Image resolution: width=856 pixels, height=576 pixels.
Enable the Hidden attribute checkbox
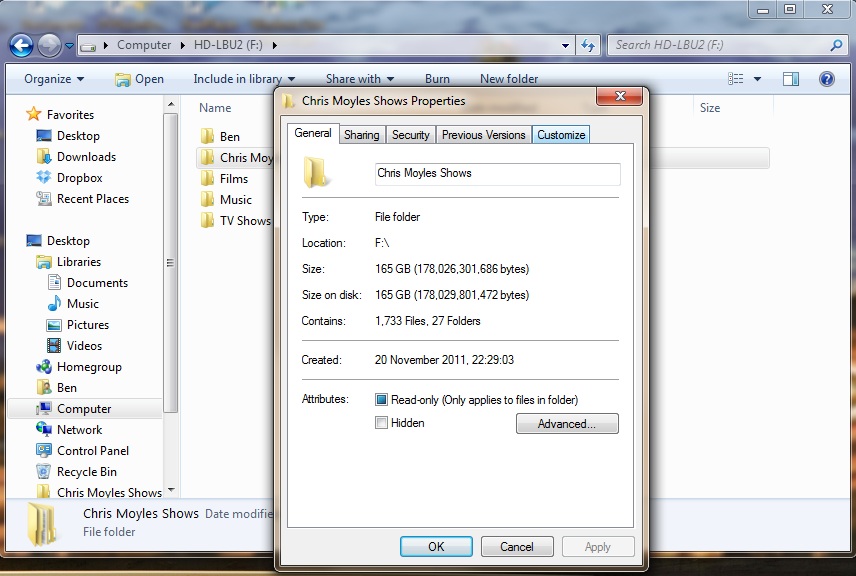pos(381,423)
